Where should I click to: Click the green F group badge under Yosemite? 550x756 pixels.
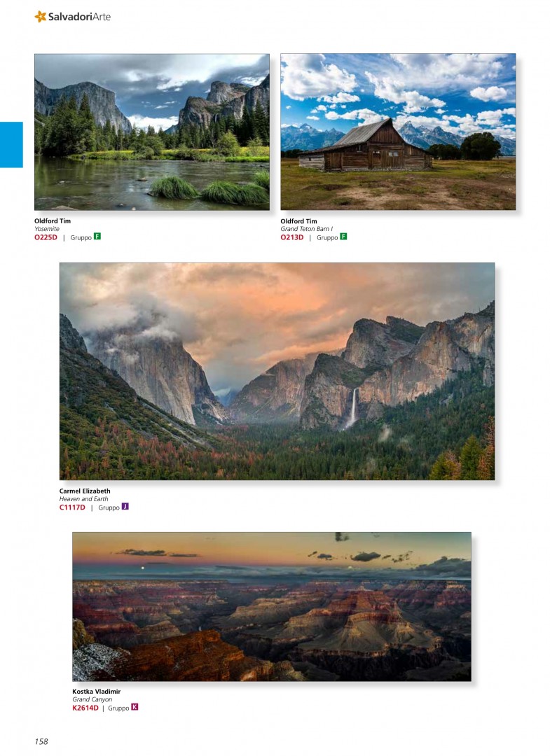(97, 237)
